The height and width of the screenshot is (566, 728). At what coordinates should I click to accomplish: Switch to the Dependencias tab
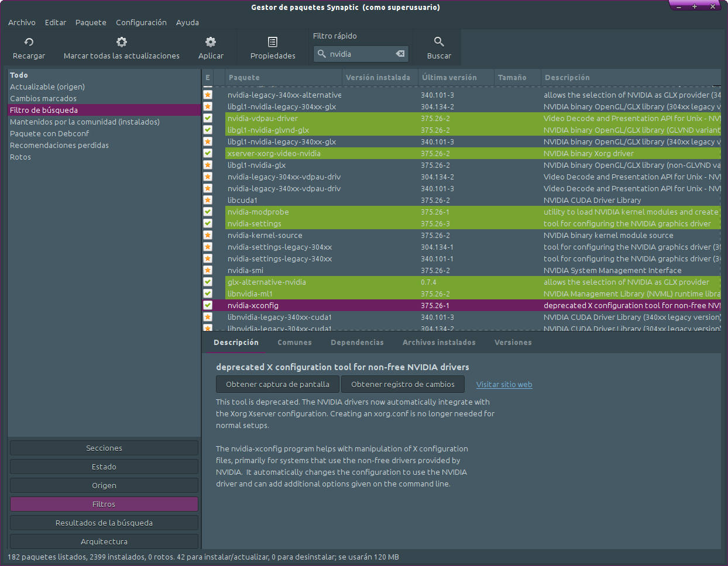(357, 343)
